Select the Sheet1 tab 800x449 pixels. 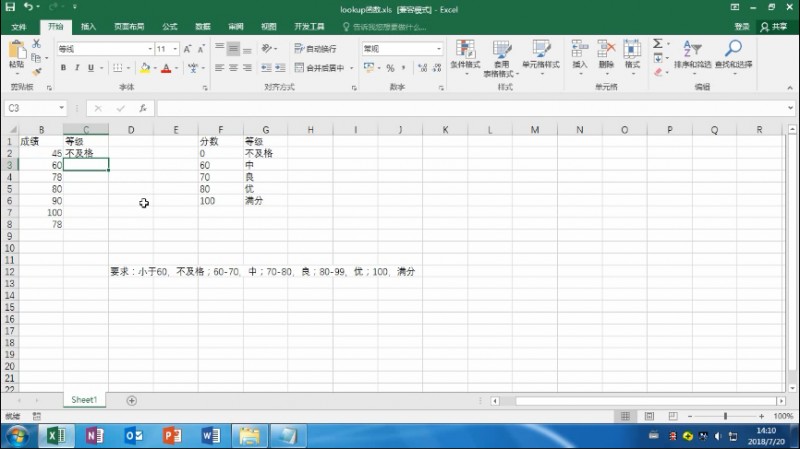pyautogui.click(x=84, y=400)
